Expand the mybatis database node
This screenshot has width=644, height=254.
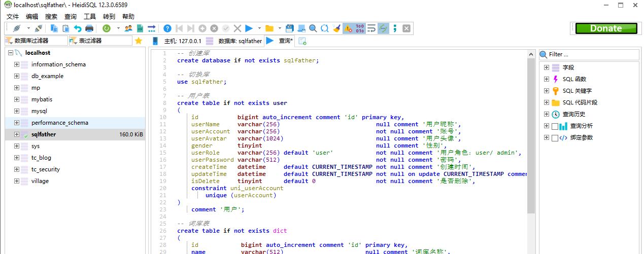(x=17, y=99)
